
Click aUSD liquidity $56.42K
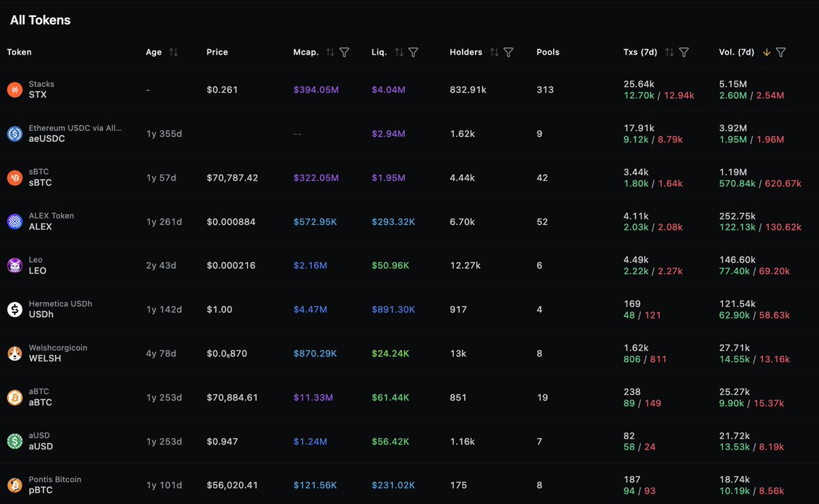390,441
